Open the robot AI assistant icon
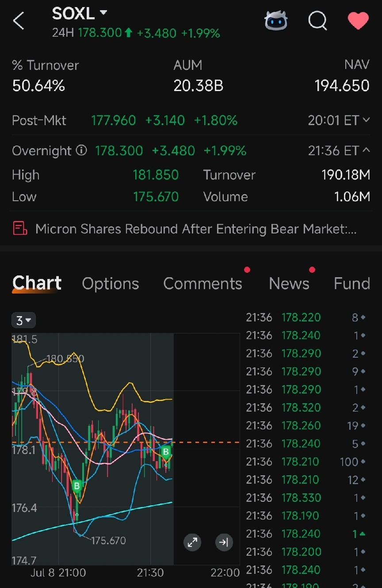The image size is (382, 588). tap(276, 21)
